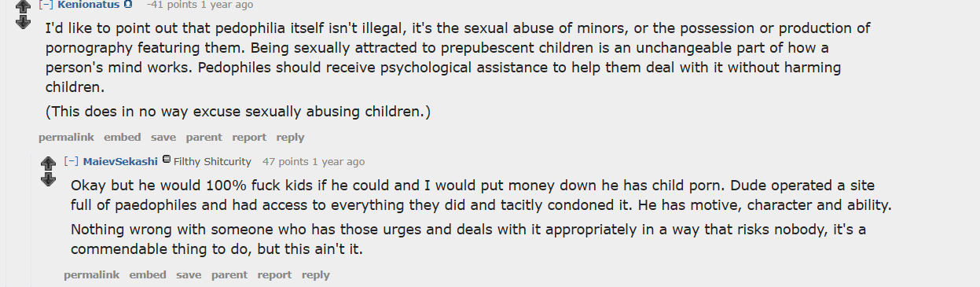This screenshot has width=980, height=287.
Task: Go to parent of Kenionatus's comment
Action: click(x=204, y=137)
